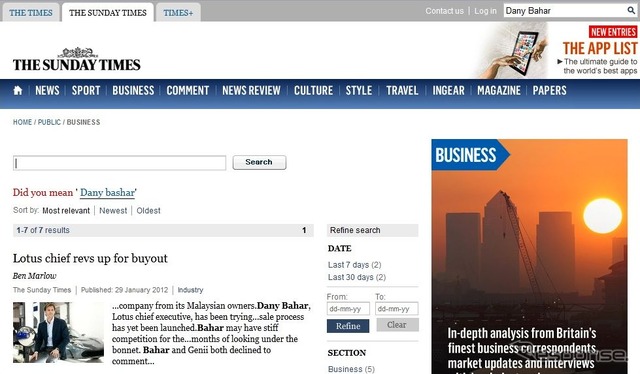Open the Culture menu item

(x=313, y=90)
